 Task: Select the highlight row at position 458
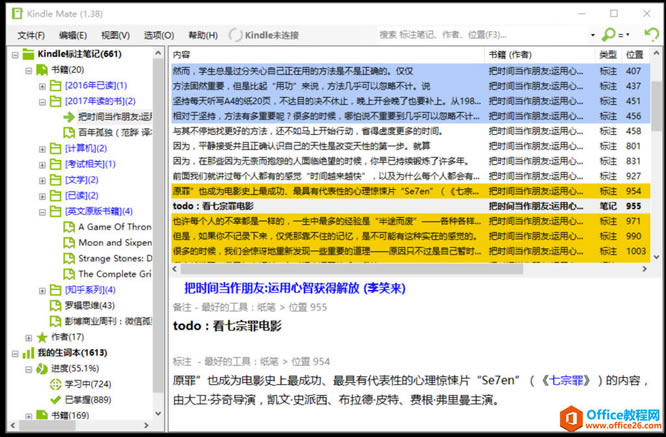click(x=410, y=131)
